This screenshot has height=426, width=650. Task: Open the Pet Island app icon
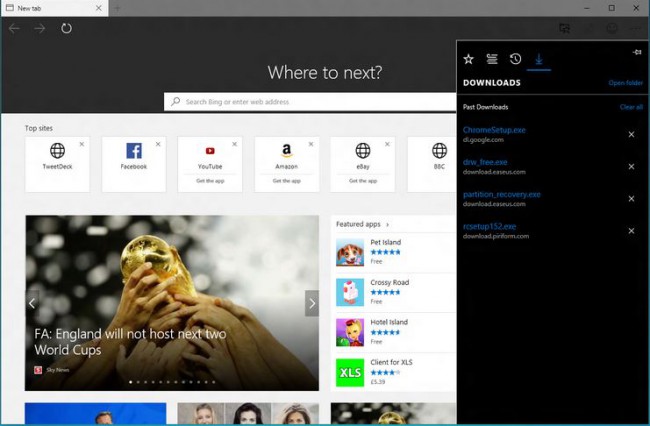[x=350, y=252]
